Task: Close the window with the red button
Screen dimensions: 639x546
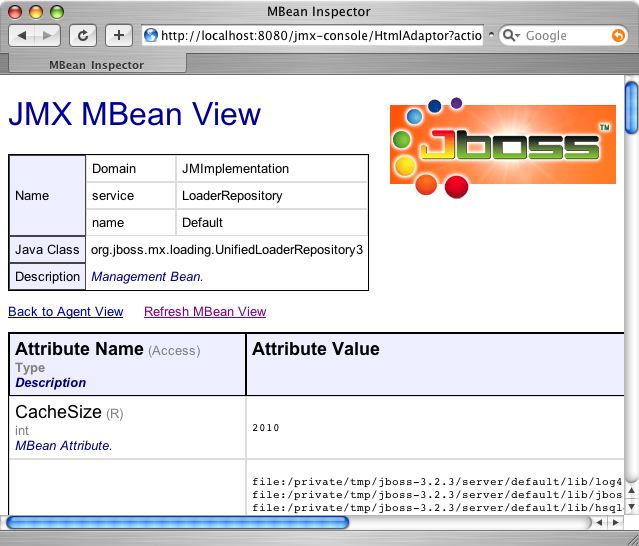Action: tap(15, 12)
